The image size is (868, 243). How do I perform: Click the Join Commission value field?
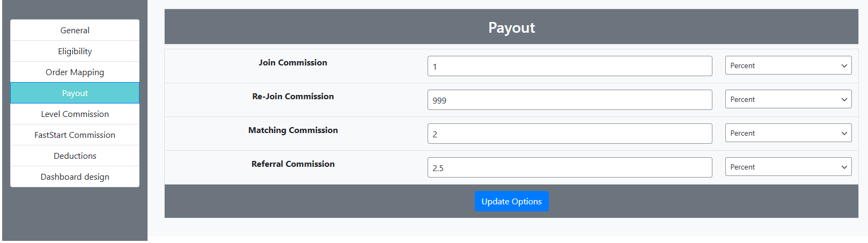569,67
